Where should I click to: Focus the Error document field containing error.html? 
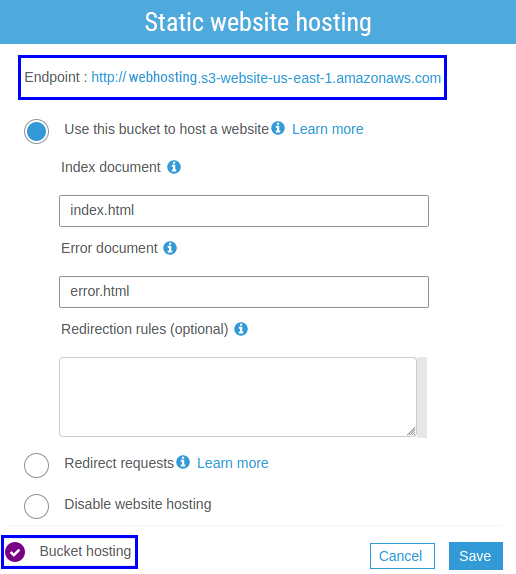pos(244,292)
